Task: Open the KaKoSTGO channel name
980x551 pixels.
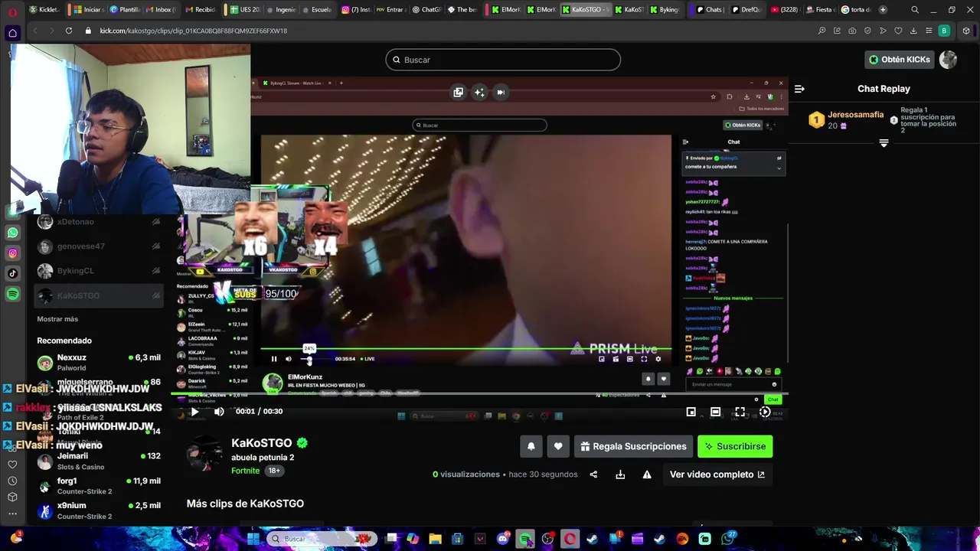Action: (x=262, y=443)
